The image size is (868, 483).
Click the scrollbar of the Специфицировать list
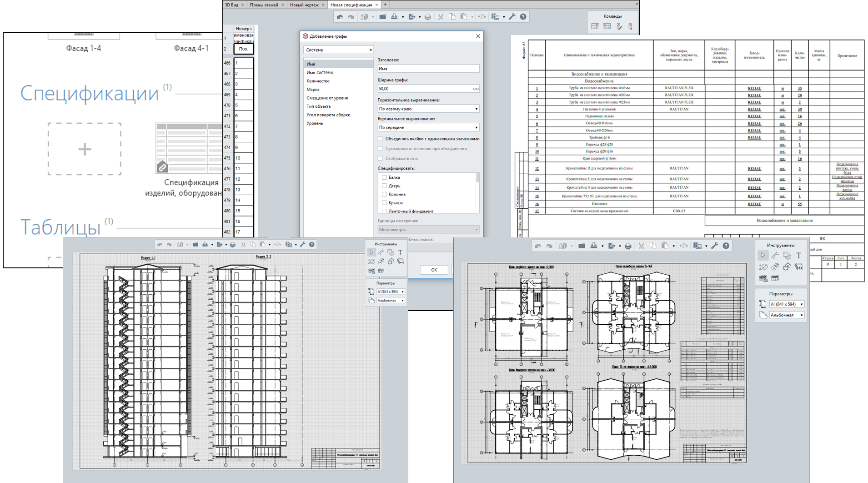pyautogui.click(x=477, y=178)
